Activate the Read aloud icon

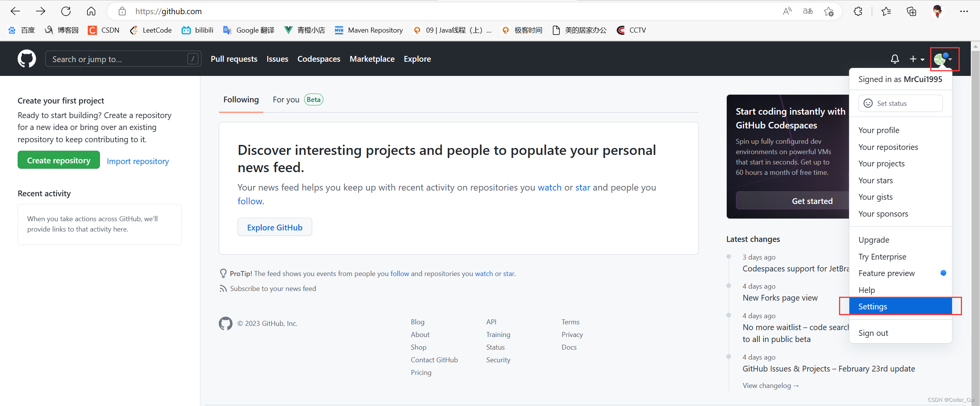coord(787,12)
